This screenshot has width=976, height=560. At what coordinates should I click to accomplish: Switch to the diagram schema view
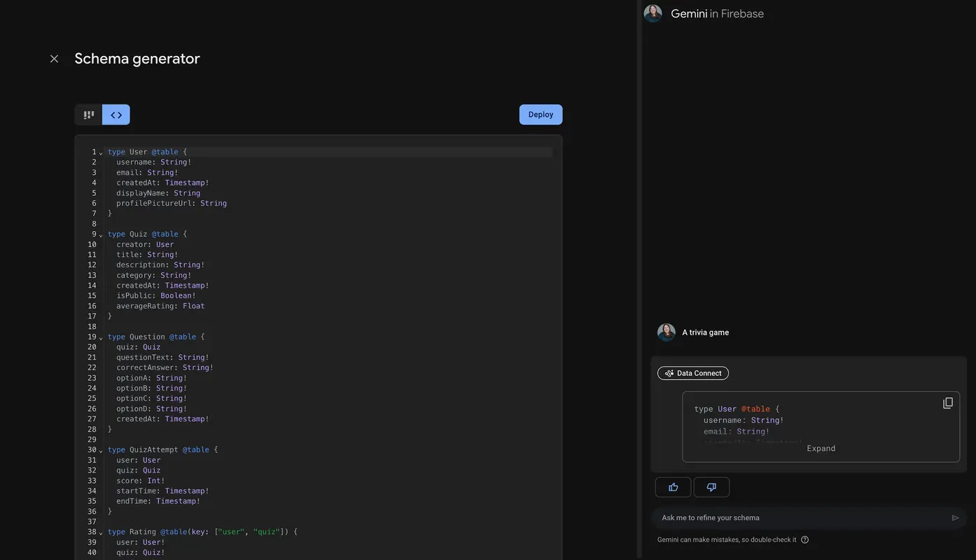(89, 115)
